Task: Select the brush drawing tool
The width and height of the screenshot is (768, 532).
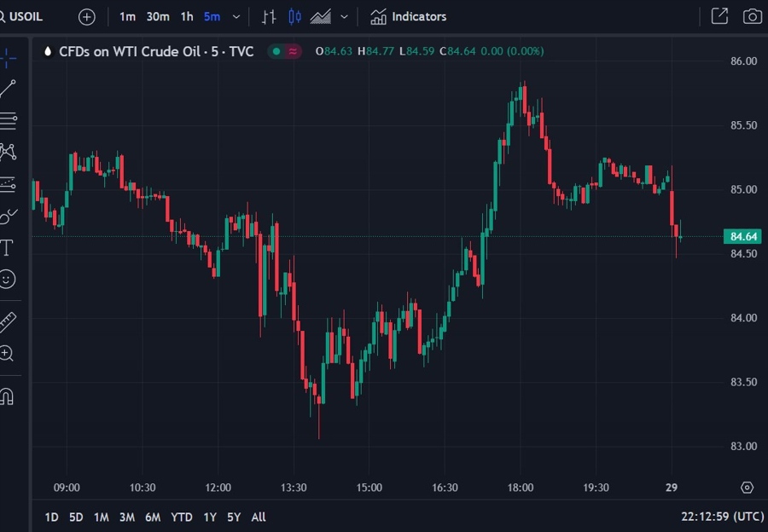Action: pos(8,216)
